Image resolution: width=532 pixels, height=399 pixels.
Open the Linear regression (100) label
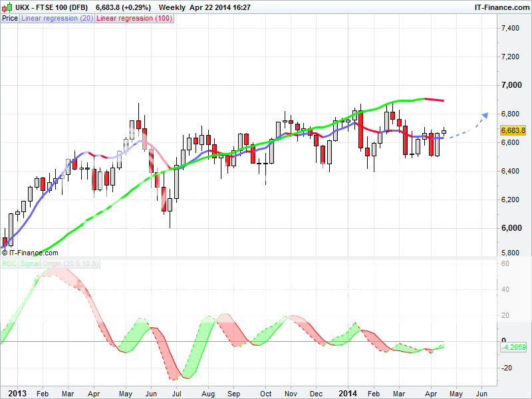[x=135, y=19]
